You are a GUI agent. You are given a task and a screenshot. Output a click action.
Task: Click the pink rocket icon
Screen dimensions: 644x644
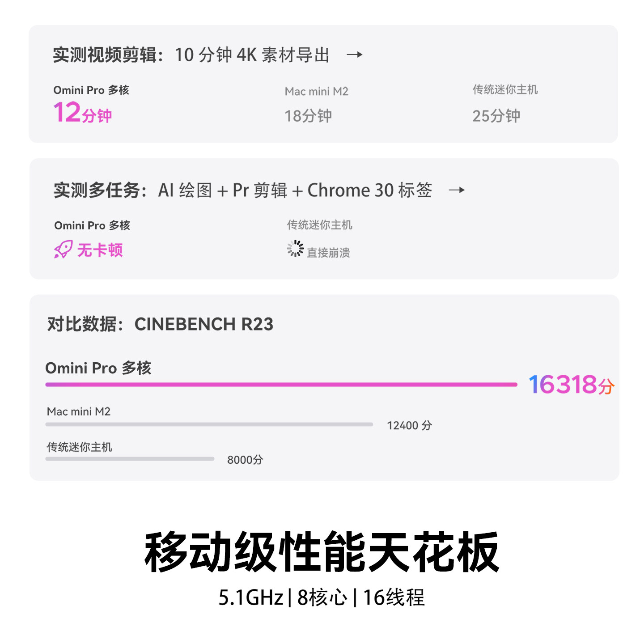pyautogui.click(x=63, y=249)
